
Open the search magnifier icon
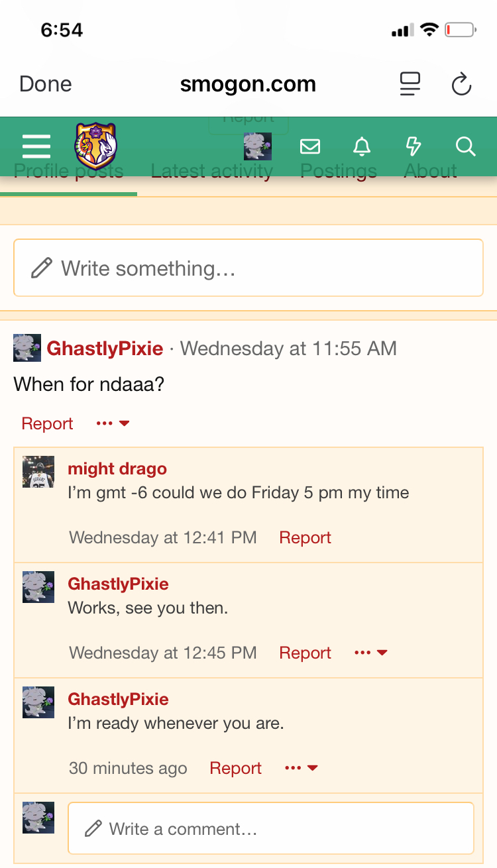point(466,146)
